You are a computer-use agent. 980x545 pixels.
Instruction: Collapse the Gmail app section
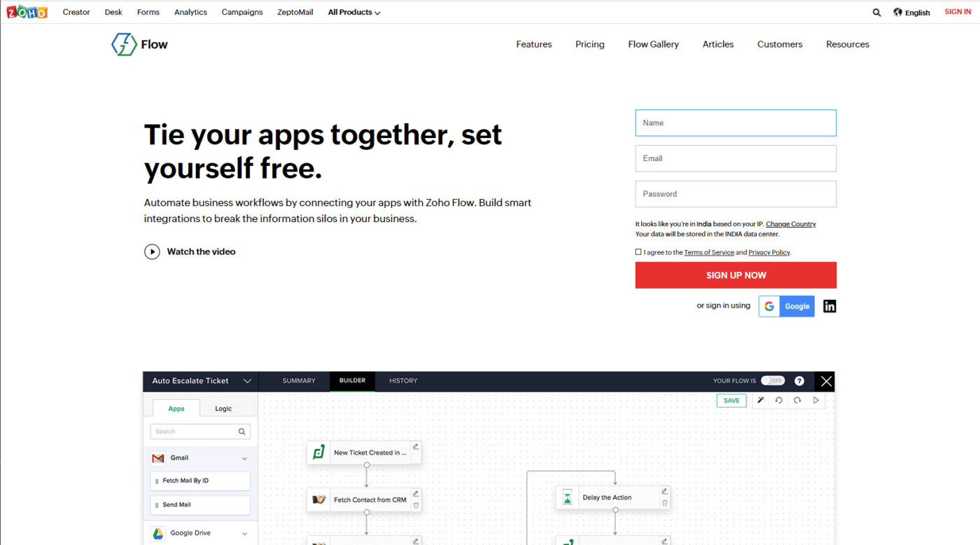pyautogui.click(x=245, y=458)
